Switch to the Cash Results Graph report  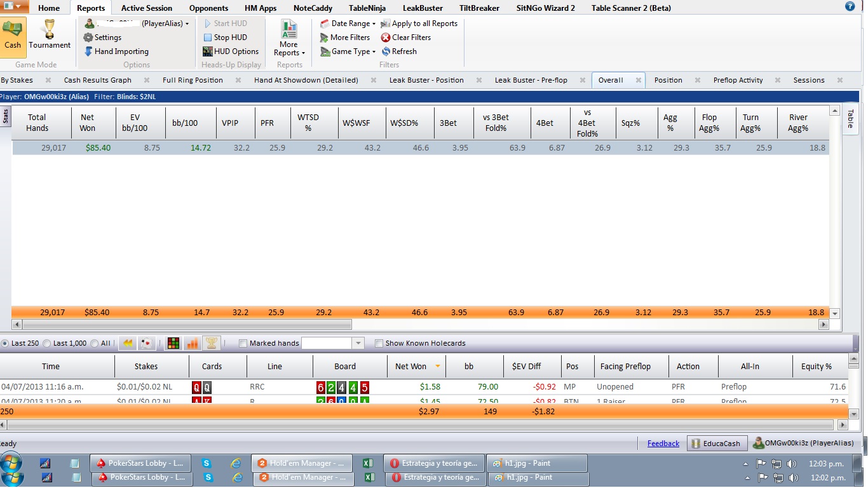[x=98, y=80]
